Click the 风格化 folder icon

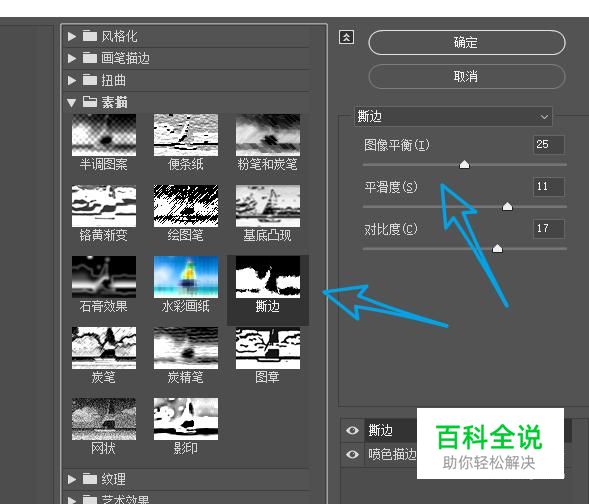click(90, 36)
